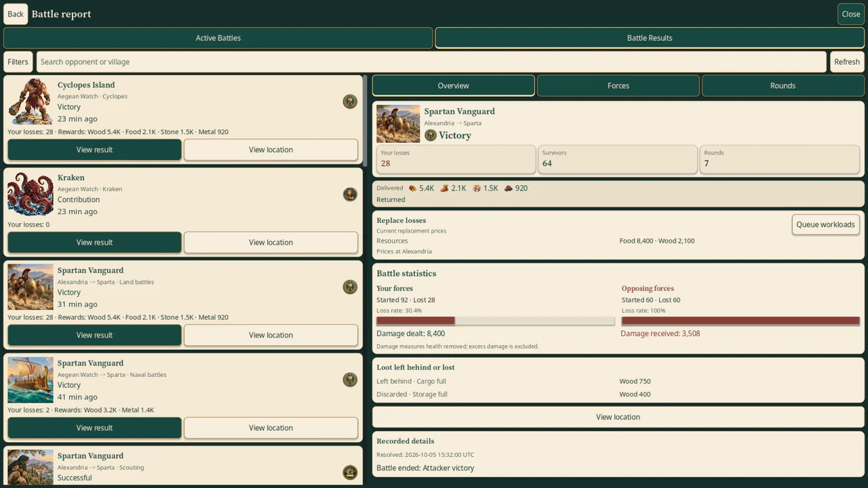View result for Naval battles Spartan Vanguard

tap(94, 428)
